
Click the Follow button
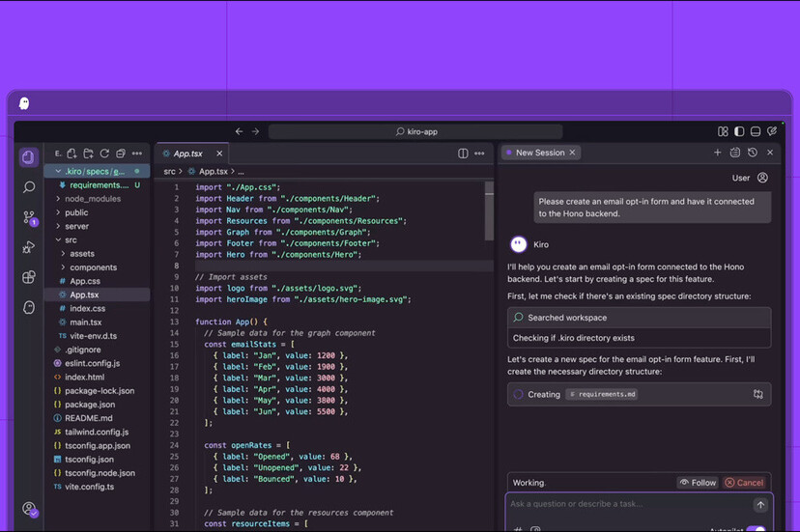click(698, 483)
